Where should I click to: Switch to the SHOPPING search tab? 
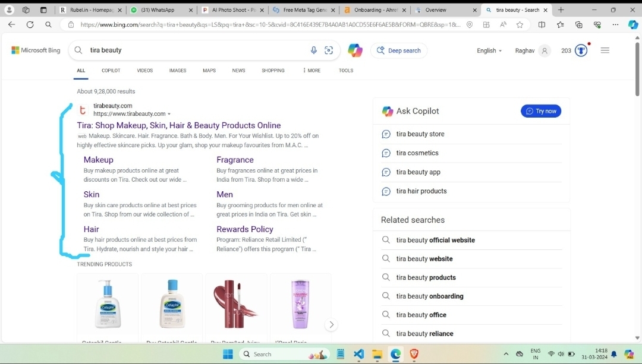click(273, 70)
